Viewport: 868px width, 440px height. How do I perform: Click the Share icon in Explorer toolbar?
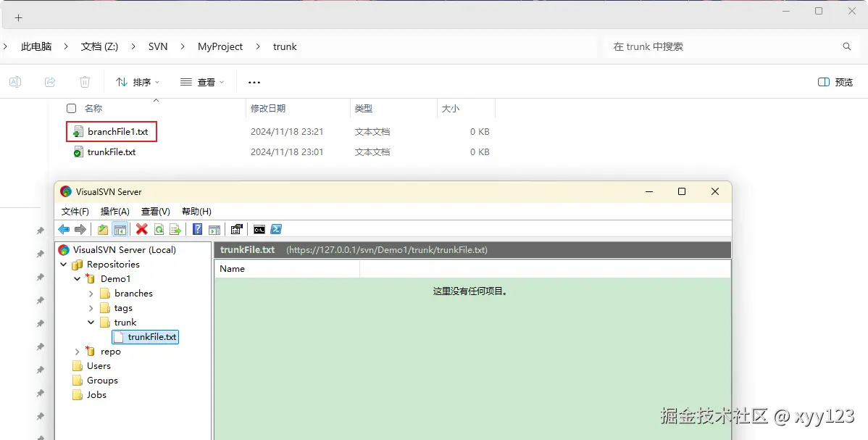coord(50,82)
